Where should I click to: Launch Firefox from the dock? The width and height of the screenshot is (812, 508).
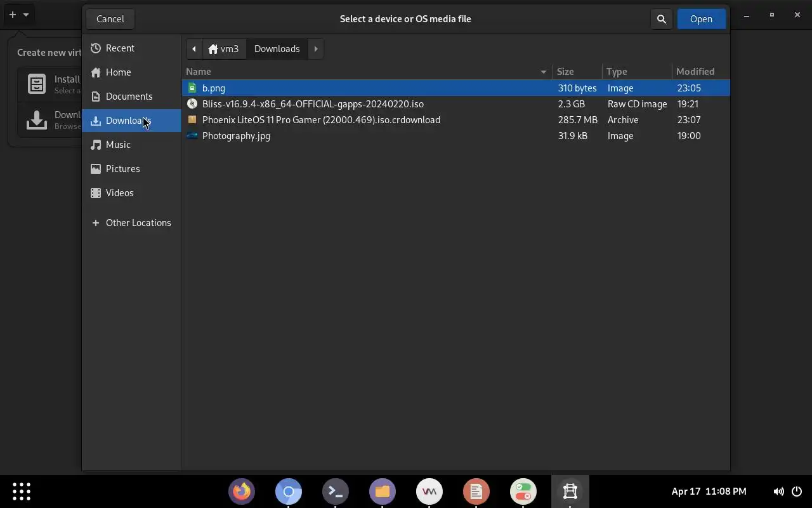[x=242, y=491]
